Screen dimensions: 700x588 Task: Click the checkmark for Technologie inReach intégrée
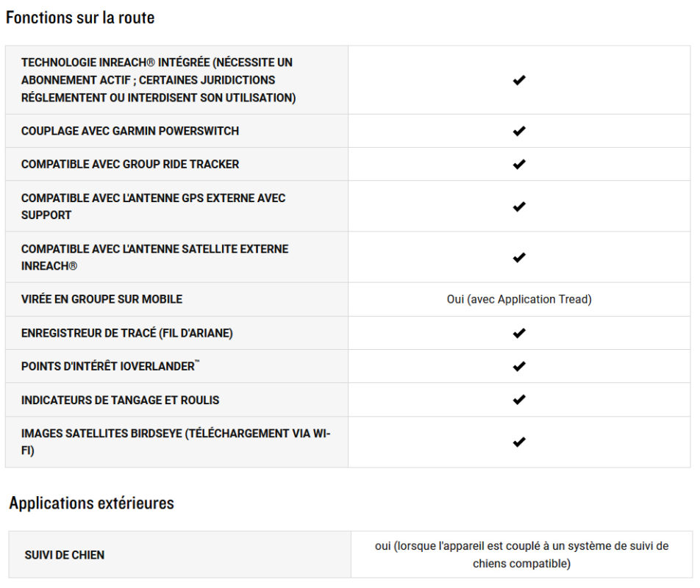519,80
